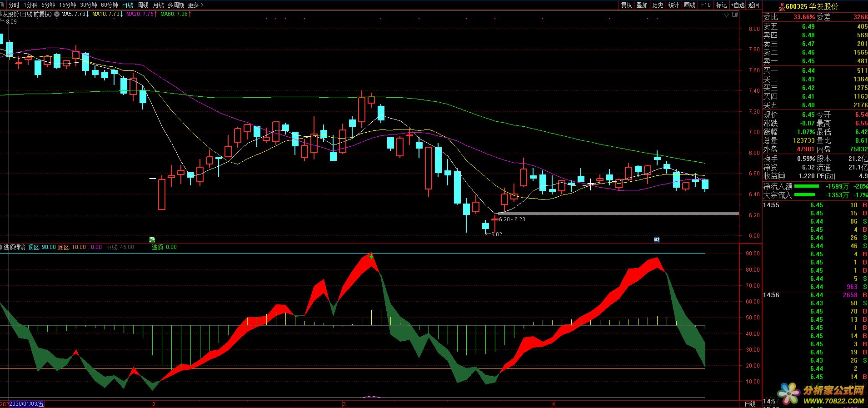Select the 60分钟 period tab

click(x=110, y=5)
